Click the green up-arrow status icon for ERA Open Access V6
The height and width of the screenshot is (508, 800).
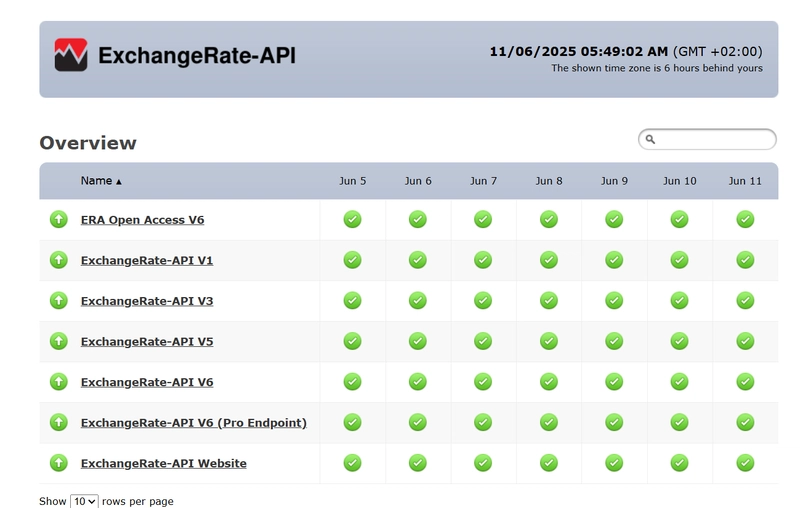[59, 219]
